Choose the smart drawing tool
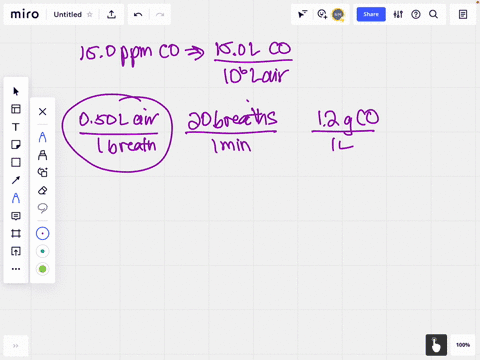The width and height of the screenshot is (480, 360). pos(42,172)
